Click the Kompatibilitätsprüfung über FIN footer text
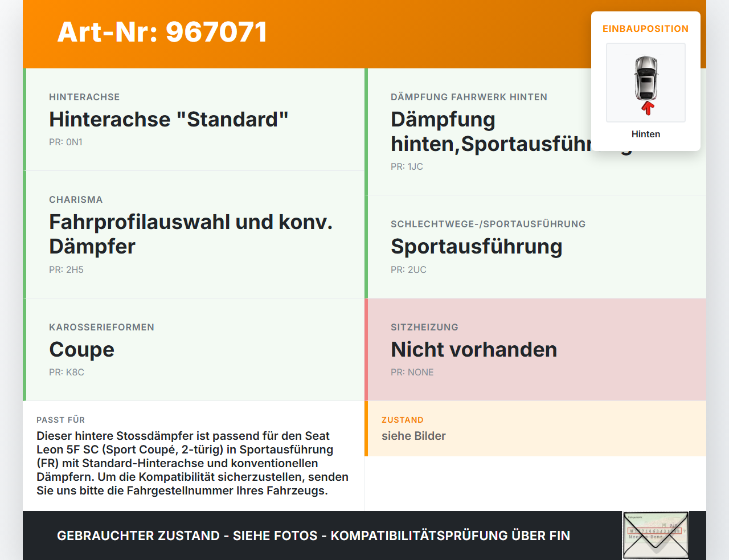The width and height of the screenshot is (729, 560). [313, 536]
